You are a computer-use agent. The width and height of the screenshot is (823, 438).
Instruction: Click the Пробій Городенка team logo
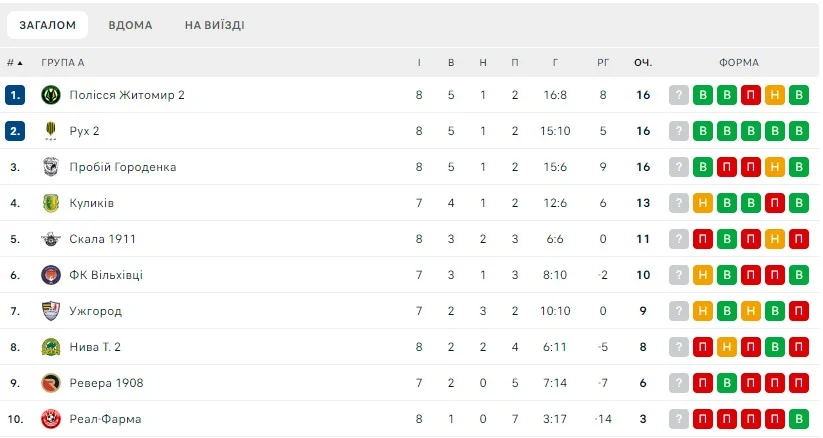[x=51, y=167]
